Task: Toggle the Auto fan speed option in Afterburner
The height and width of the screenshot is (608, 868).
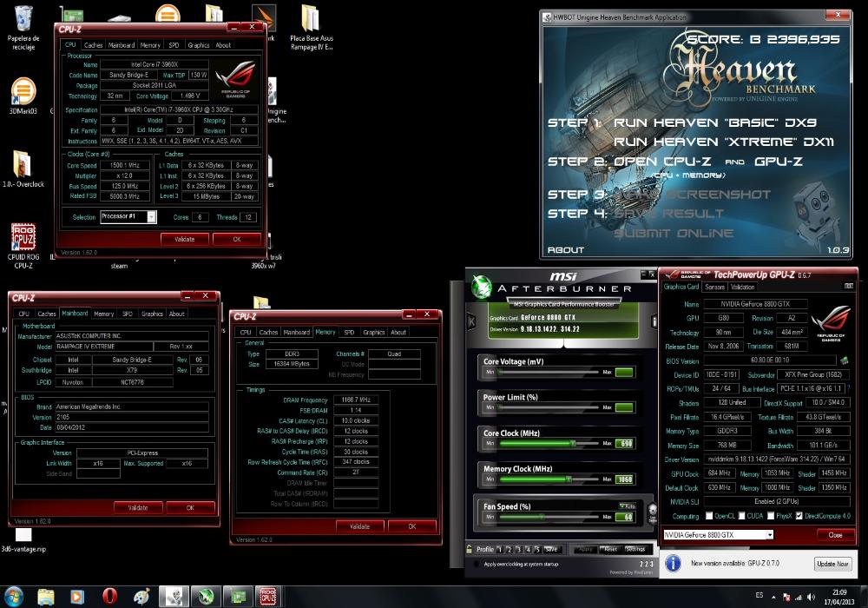Action: [x=627, y=506]
